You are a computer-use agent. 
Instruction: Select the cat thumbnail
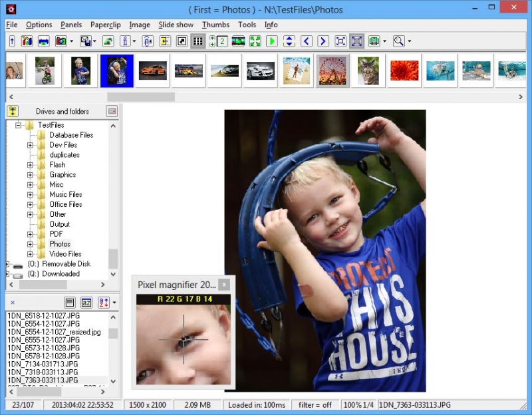tap(368, 70)
